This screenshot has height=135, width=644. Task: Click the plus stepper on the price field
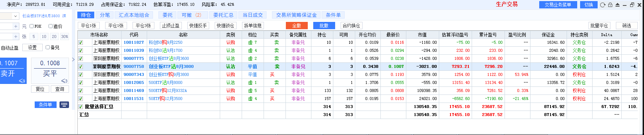click(x=16, y=26)
